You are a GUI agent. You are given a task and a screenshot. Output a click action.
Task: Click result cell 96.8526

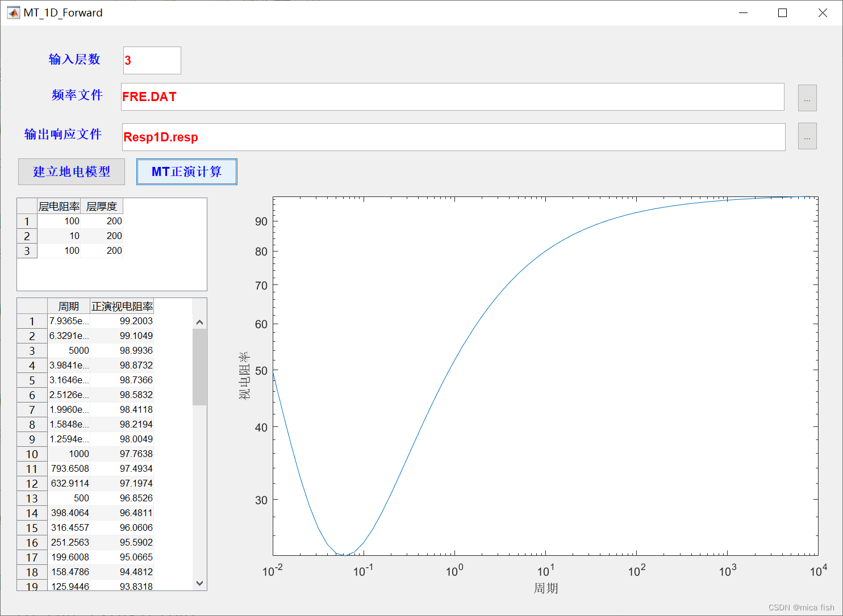[x=122, y=498]
